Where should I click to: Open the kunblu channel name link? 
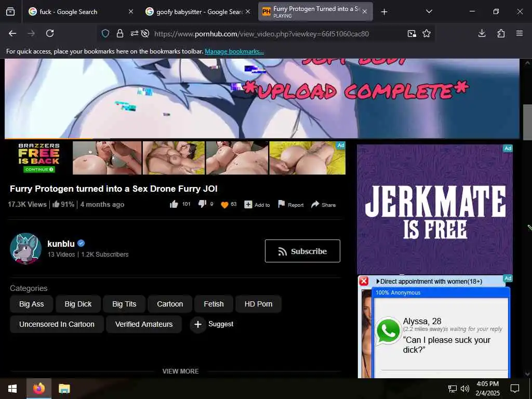click(61, 244)
